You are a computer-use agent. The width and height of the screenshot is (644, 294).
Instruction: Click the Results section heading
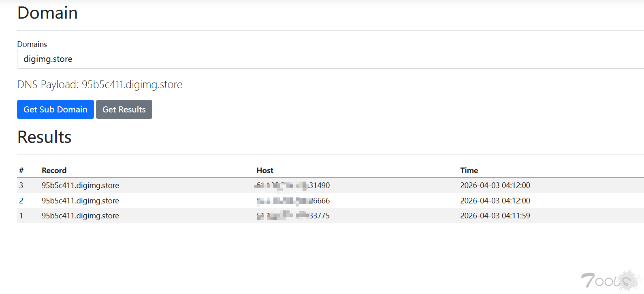(x=45, y=137)
